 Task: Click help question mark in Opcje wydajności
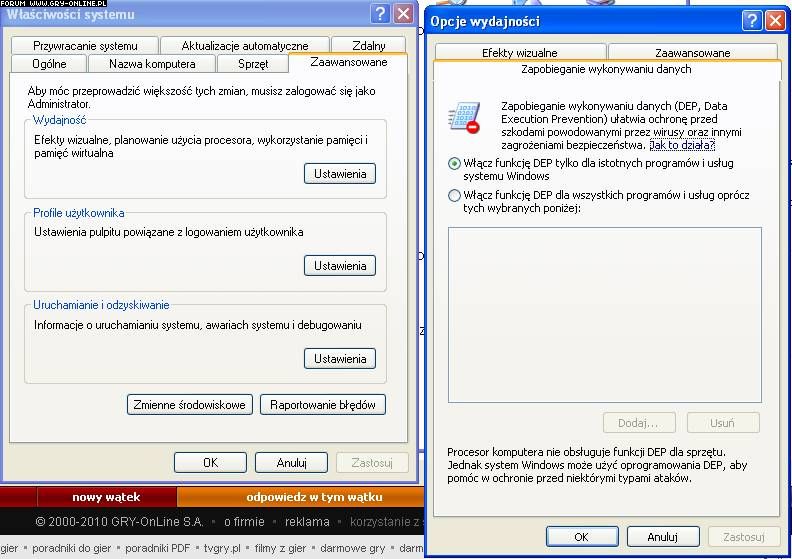click(753, 20)
